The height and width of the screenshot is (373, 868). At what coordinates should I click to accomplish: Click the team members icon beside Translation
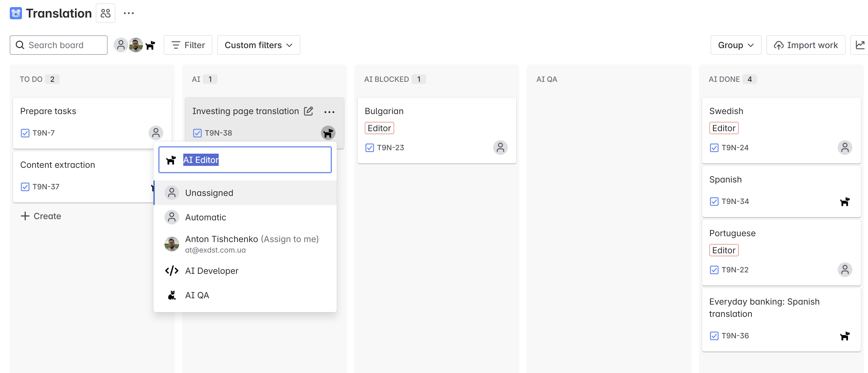[106, 13]
